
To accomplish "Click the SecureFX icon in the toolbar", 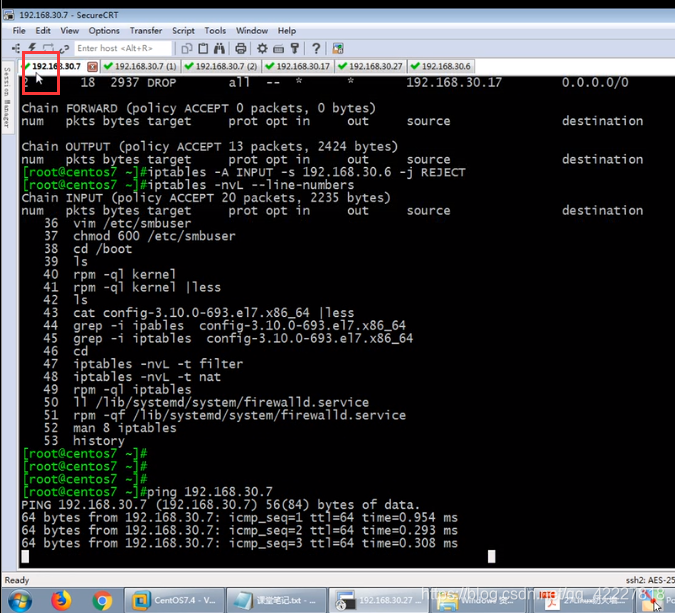I will pos(338,48).
